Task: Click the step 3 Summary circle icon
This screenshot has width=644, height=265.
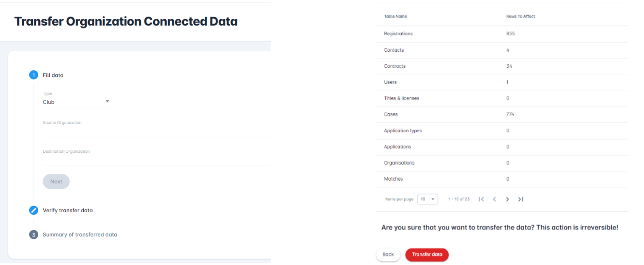Action: coord(34,235)
